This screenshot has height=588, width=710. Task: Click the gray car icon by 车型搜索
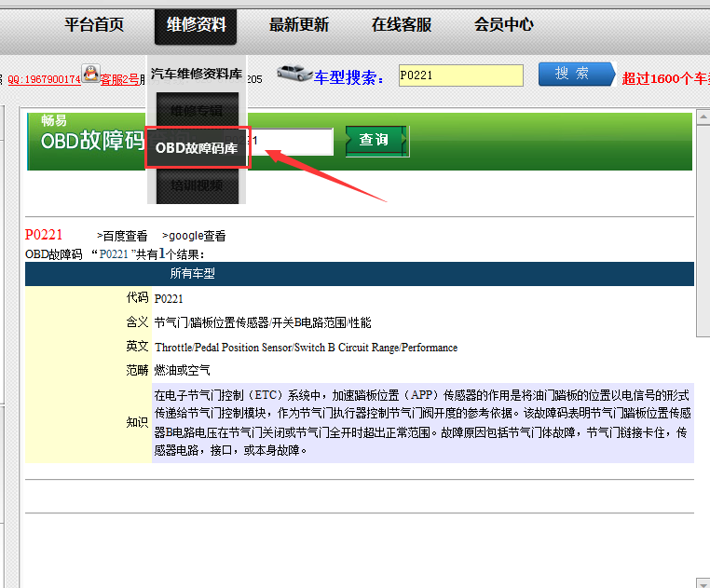pos(294,74)
